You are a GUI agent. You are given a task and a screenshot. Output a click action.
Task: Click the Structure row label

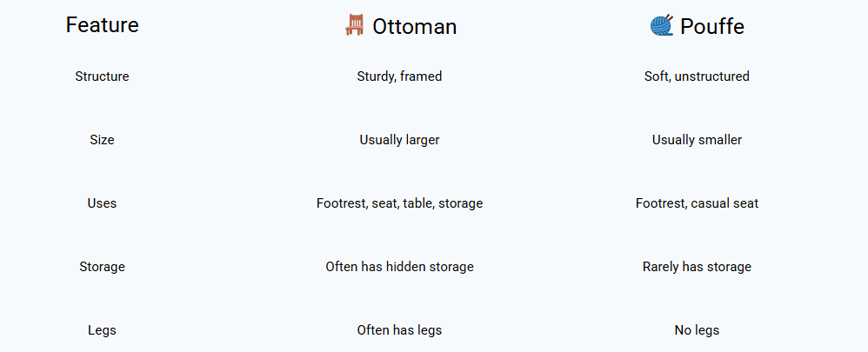pyautogui.click(x=103, y=76)
